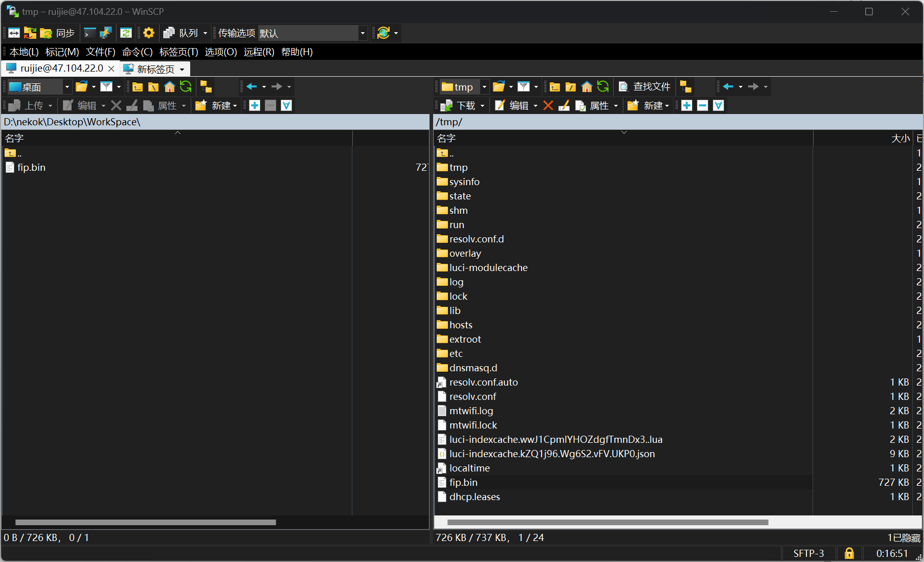Go to remote root directory icon
The image size is (924, 562).
point(571,87)
